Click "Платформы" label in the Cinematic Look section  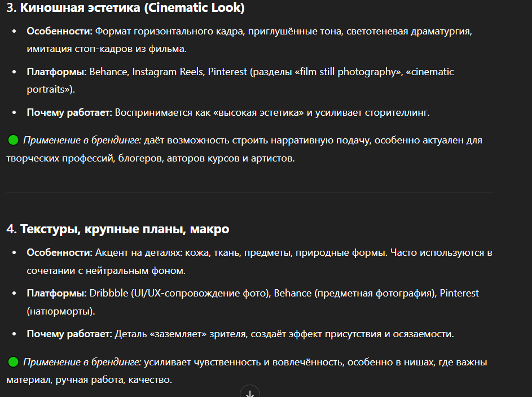pyautogui.click(x=55, y=72)
